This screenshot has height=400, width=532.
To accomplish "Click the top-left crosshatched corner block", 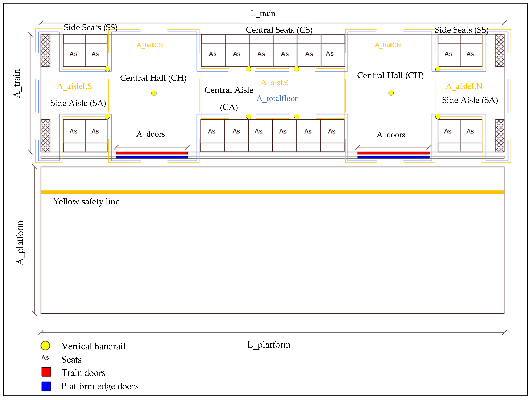I will [x=46, y=51].
